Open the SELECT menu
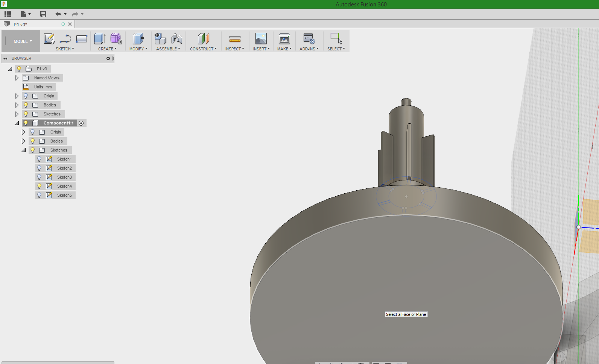This screenshot has width=599, height=364. coord(336,49)
